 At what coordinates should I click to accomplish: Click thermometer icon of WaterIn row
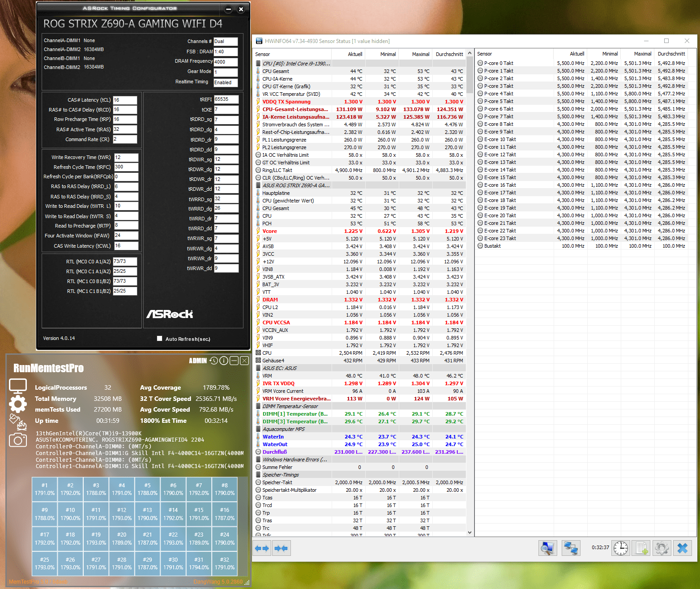tap(258, 437)
